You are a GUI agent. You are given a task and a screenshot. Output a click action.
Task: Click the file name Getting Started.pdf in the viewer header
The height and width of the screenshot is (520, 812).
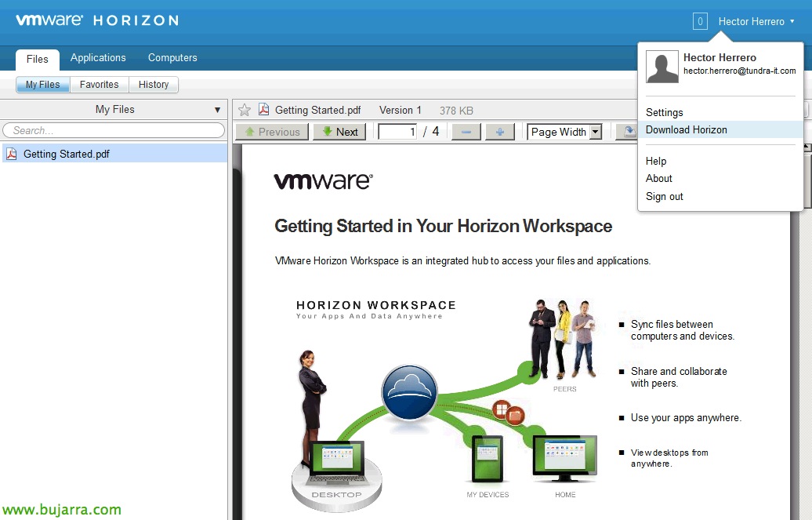(318, 110)
